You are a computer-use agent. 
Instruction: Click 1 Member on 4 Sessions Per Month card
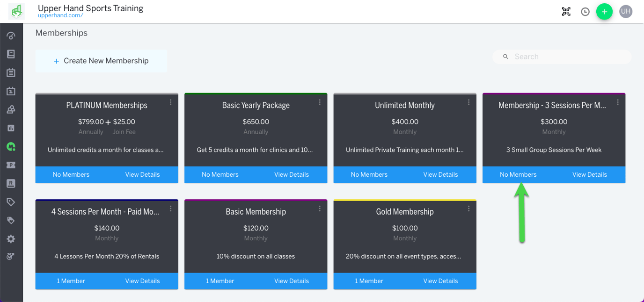[x=71, y=281]
